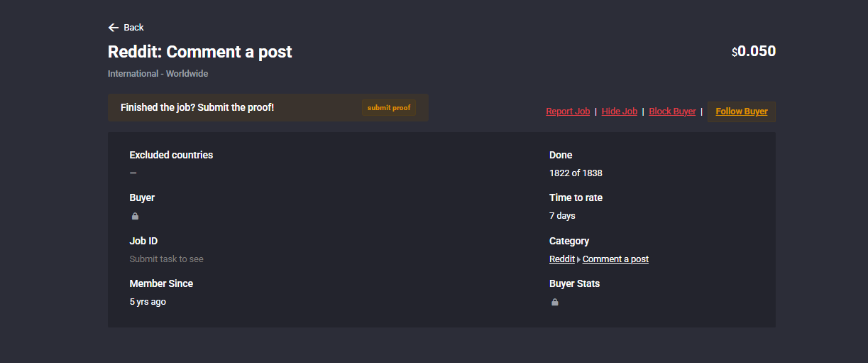Click the "Back" text label

pyautogui.click(x=133, y=28)
